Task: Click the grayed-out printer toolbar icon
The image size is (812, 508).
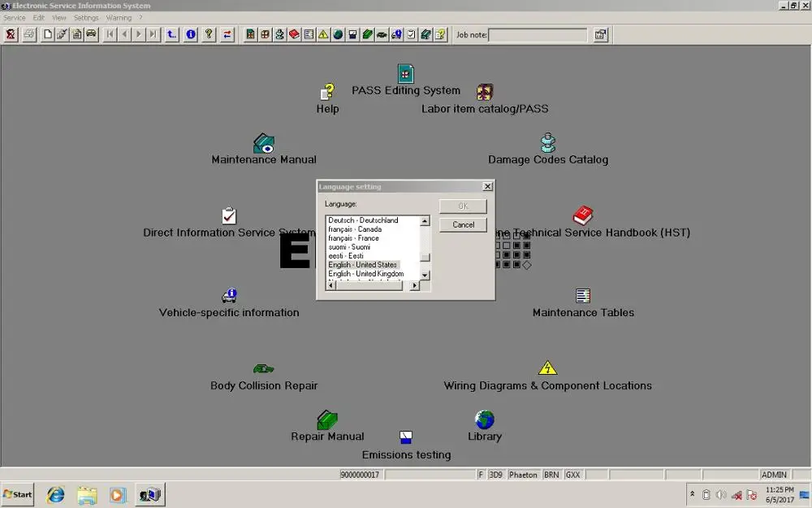Action: [x=29, y=35]
